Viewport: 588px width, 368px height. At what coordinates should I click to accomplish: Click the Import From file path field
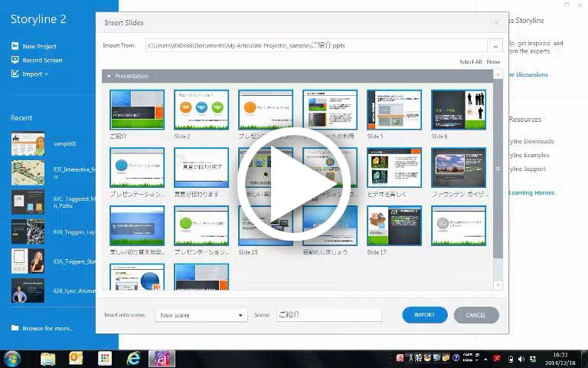click(316, 45)
